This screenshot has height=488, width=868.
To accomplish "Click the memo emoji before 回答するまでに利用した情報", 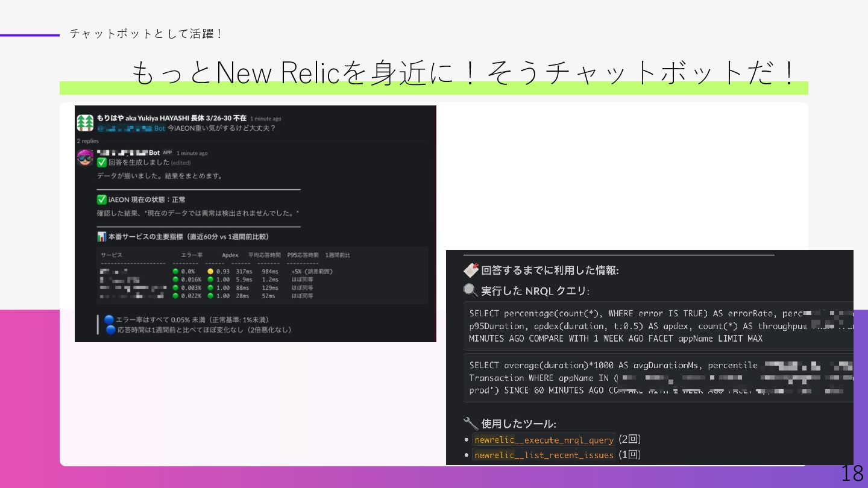I will click(471, 270).
